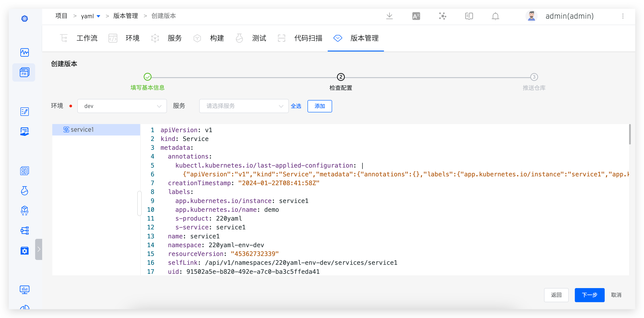Open the test flask sidebar icon

pyautogui.click(x=25, y=191)
